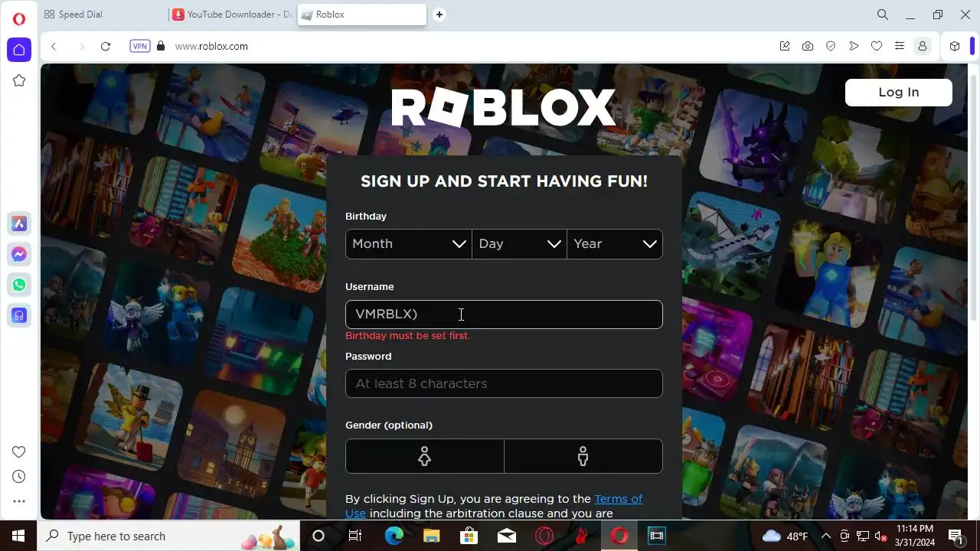
Task: Open Pinboards heart icon in sidebar
Action: pos(19,452)
